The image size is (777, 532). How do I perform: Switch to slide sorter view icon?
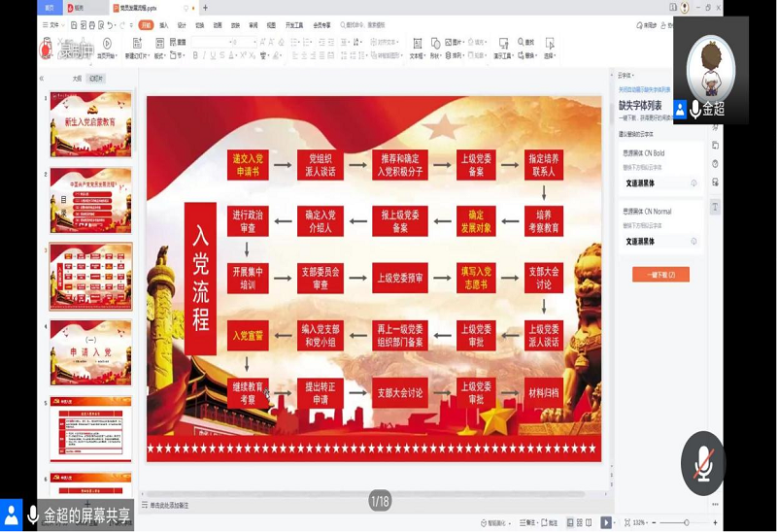tap(580, 522)
